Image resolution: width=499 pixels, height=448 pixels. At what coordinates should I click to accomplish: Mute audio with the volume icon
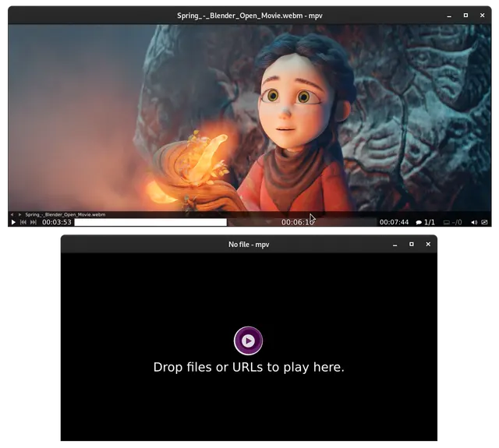(474, 222)
